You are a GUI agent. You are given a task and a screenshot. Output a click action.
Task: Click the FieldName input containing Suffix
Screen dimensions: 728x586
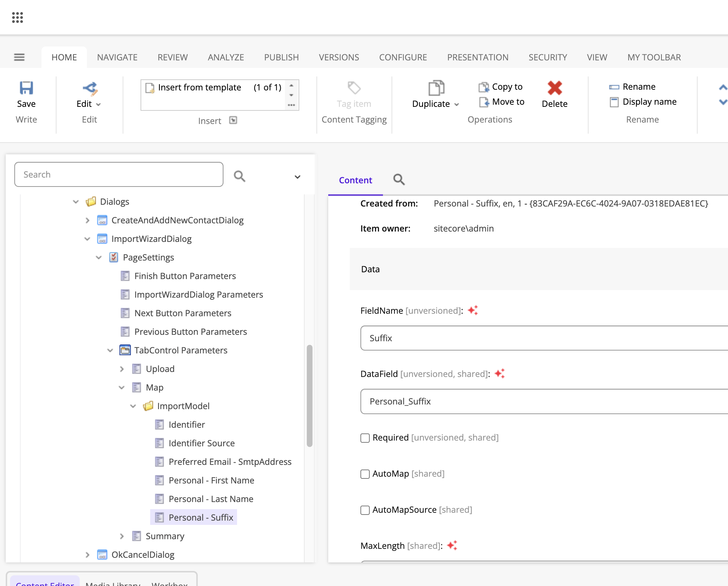pyautogui.click(x=544, y=338)
